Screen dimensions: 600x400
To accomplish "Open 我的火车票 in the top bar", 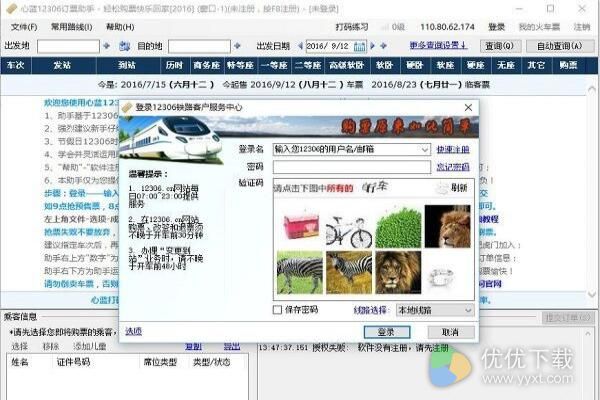I will pos(539,27).
